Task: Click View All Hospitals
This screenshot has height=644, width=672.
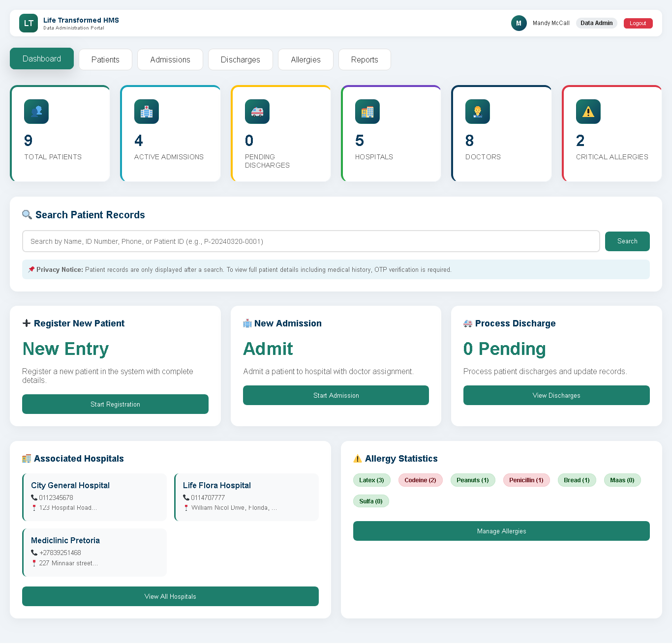Action: point(170,596)
